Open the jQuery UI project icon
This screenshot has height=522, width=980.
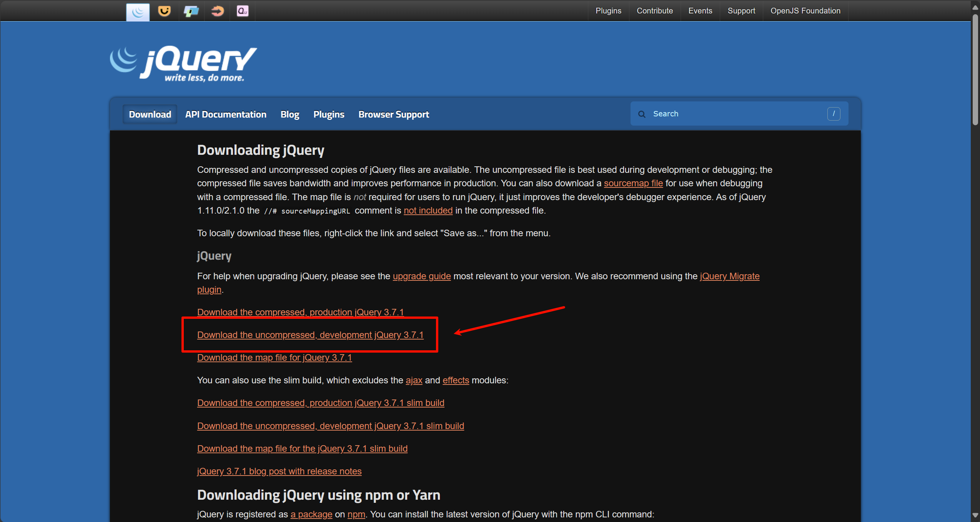(164, 11)
